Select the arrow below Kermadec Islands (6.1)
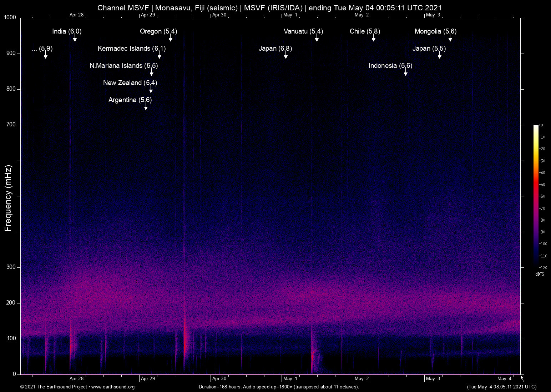551x392 pixels. click(x=159, y=56)
